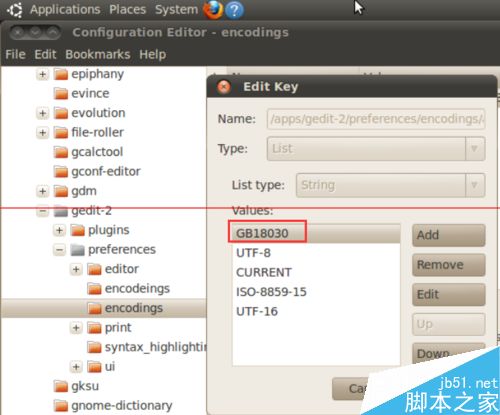Open the List type dropdown showing String
The width and height of the screenshot is (500, 415).
click(x=390, y=185)
